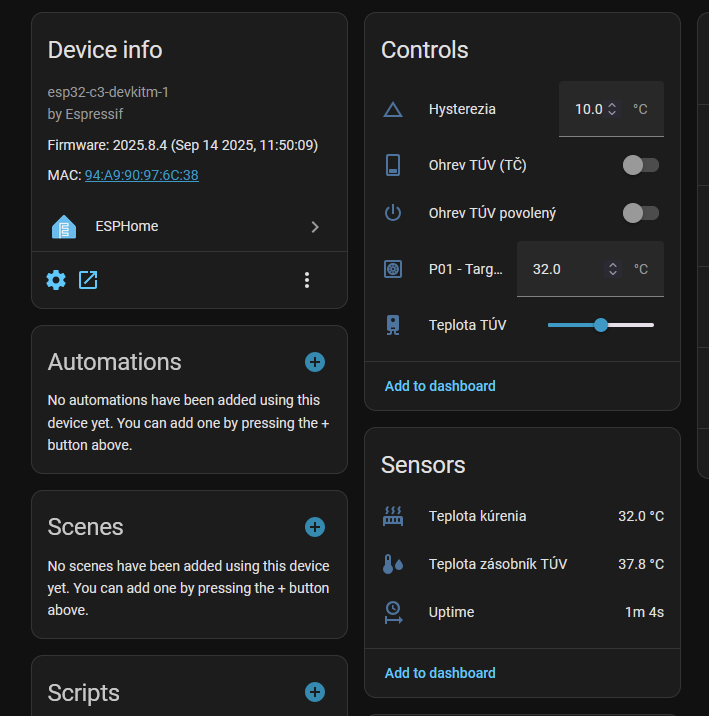
Task: Click the Teplota zásobník TÚV thermometer icon
Action: (x=393, y=564)
